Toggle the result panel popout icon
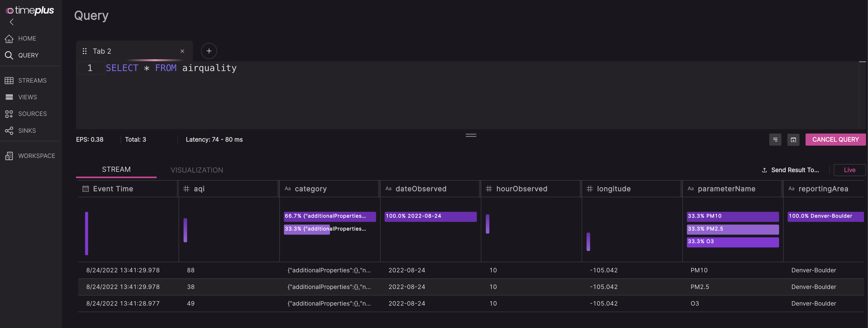Image resolution: width=868 pixels, height=328 pixels. point(793,140)
